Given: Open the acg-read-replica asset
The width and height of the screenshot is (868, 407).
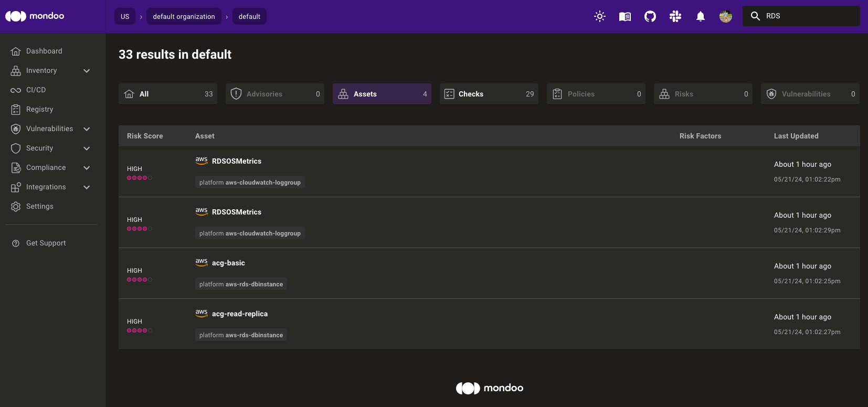Looking at the screenshot, I should [240, 314].
